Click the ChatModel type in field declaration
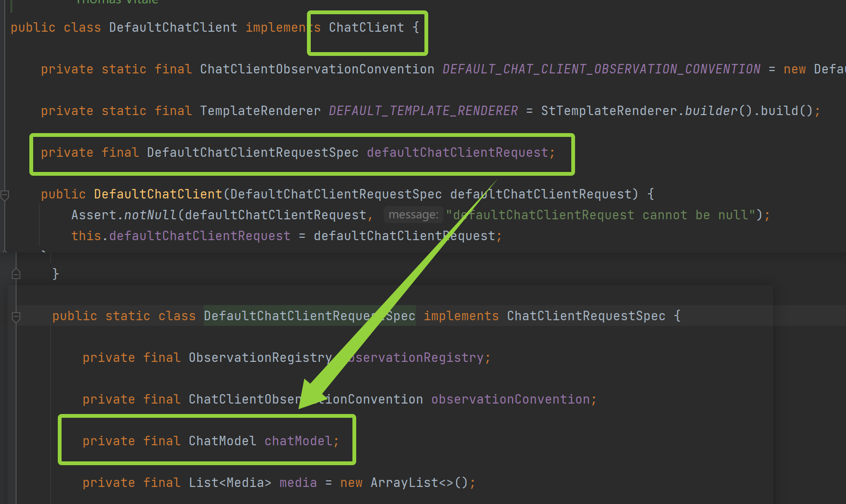The width and height of the screenshot is (846, 504). [x=222, y=441]
